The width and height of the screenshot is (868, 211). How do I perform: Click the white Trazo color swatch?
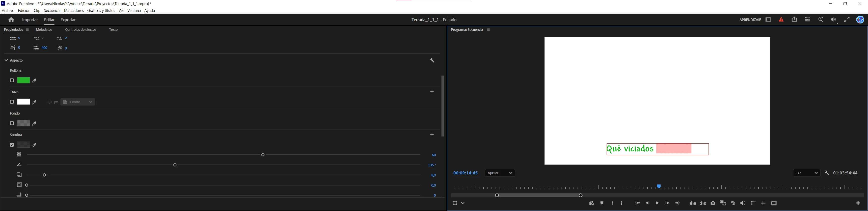pos(23,102)
